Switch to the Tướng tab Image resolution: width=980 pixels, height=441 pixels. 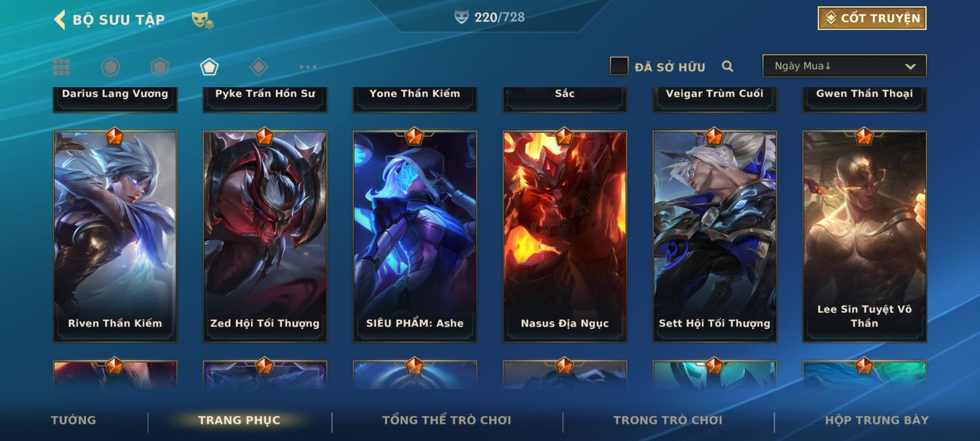point(73,420)
